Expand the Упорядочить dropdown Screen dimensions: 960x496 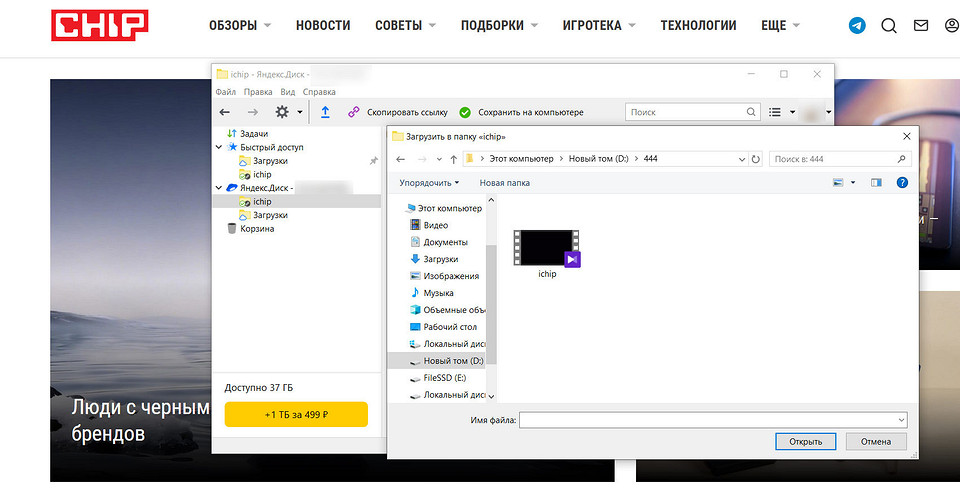[429, 183]
